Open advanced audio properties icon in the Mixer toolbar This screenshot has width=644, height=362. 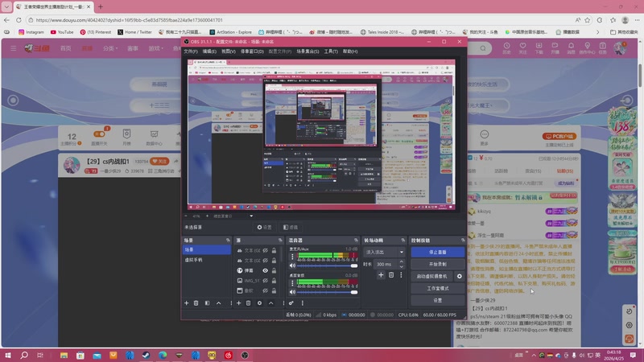click(x=291, y=303)
